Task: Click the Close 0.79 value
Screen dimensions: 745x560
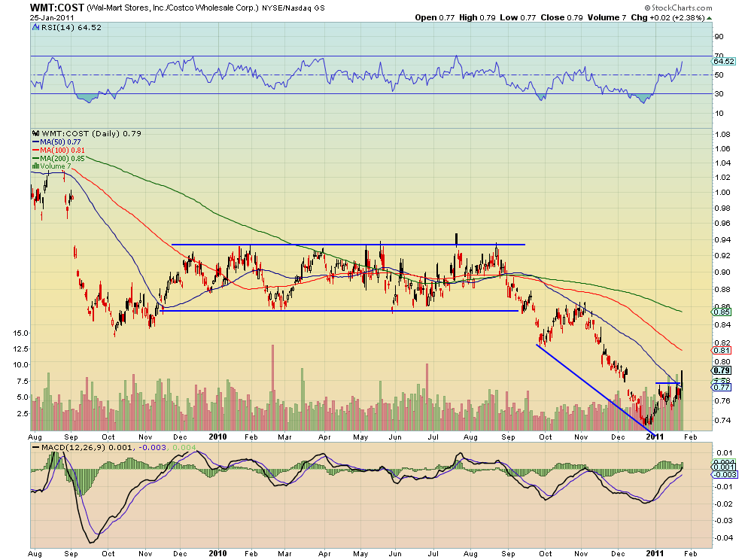Action: tap(561, 17)
